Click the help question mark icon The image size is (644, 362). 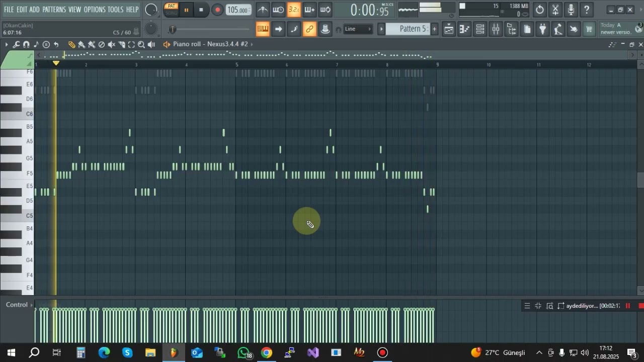587,10
